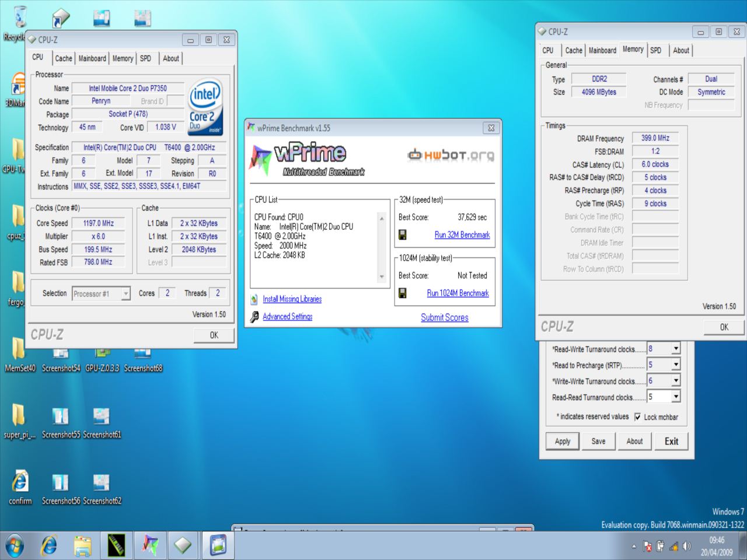Click the CPU List scrollbar up arrow
This screenshot has height=560, width=747.
point(382,218)
